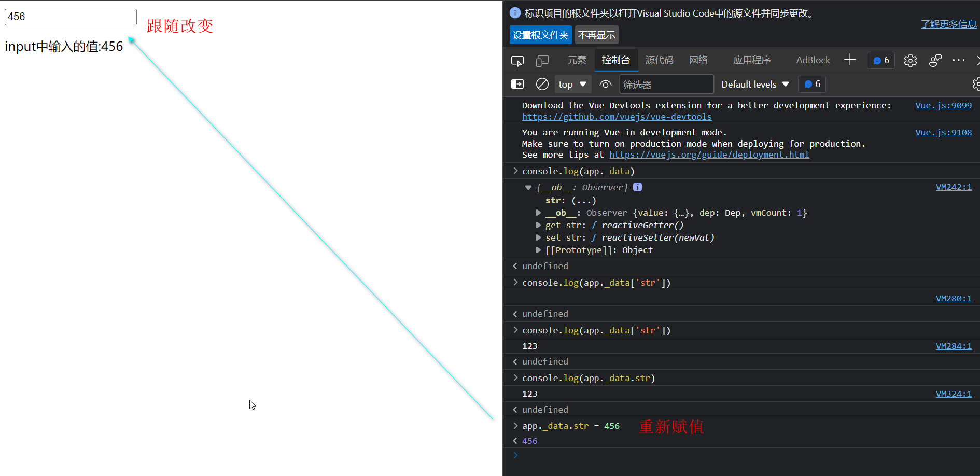
Task: Click 'You are running Vue in development mode.' text
Action: tap(624, 132)
